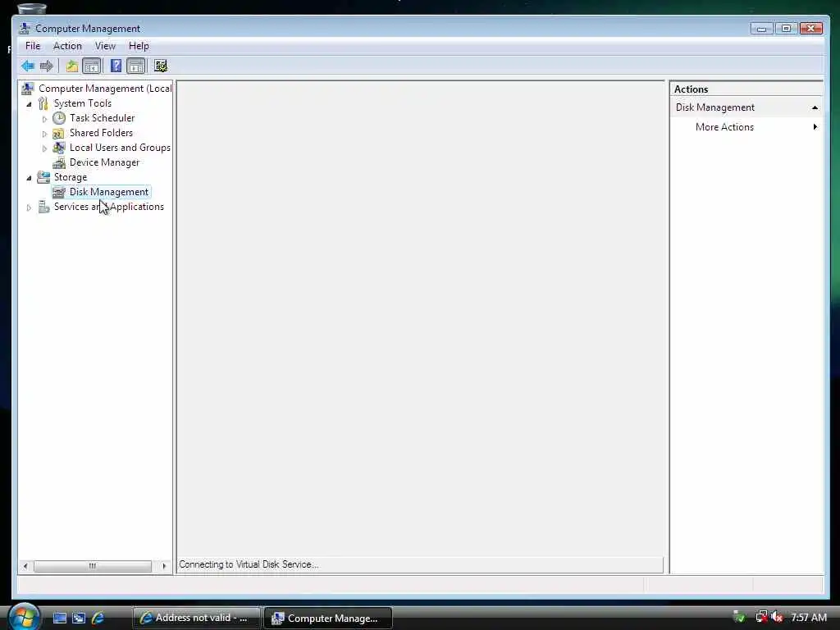The image size is (840, 630).
Task: Toggle the Show/Hide Console Tree toolbar button
Action: tap(92, 66)
